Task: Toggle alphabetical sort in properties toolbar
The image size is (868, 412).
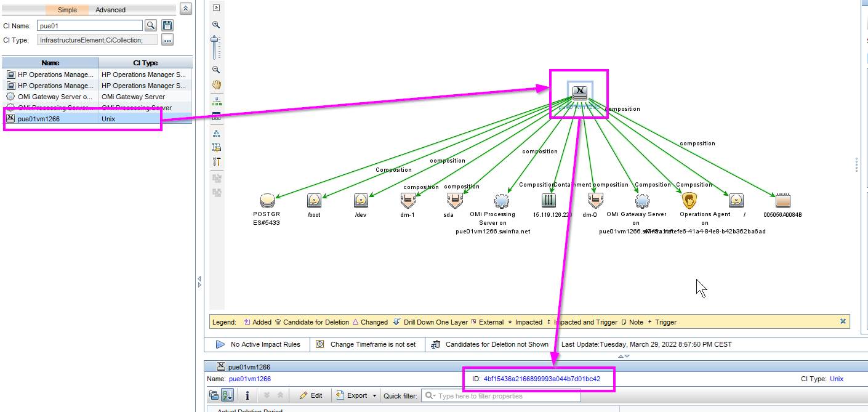Action: tap(227, 395)
